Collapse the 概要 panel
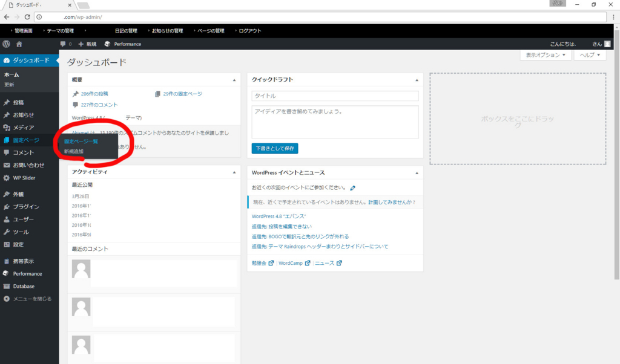The image size is (620, 364). click(234, 80)
